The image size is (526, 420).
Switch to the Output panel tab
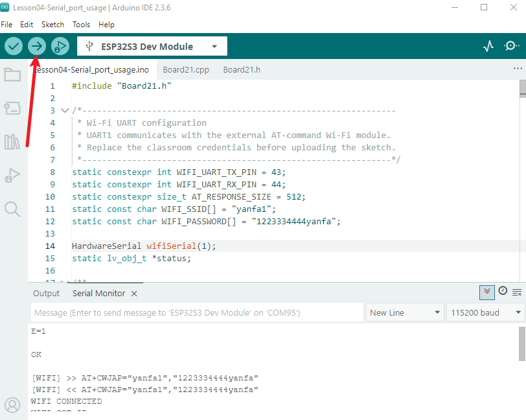[x=46, y=294]
